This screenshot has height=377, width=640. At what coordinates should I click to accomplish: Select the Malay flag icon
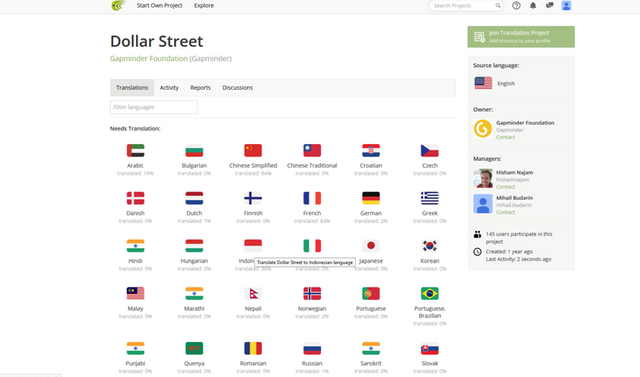click(x=136, y=293)
